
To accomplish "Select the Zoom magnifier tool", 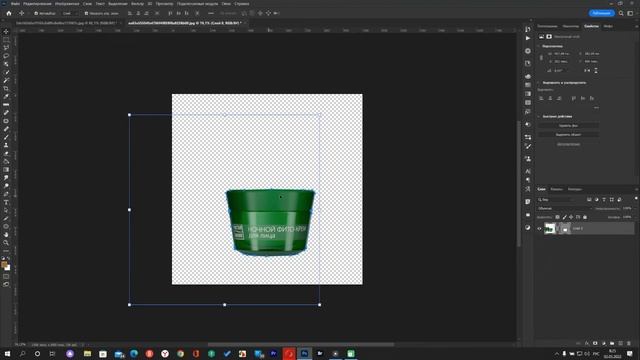I will pyautogui.click(x=6, y=243).
